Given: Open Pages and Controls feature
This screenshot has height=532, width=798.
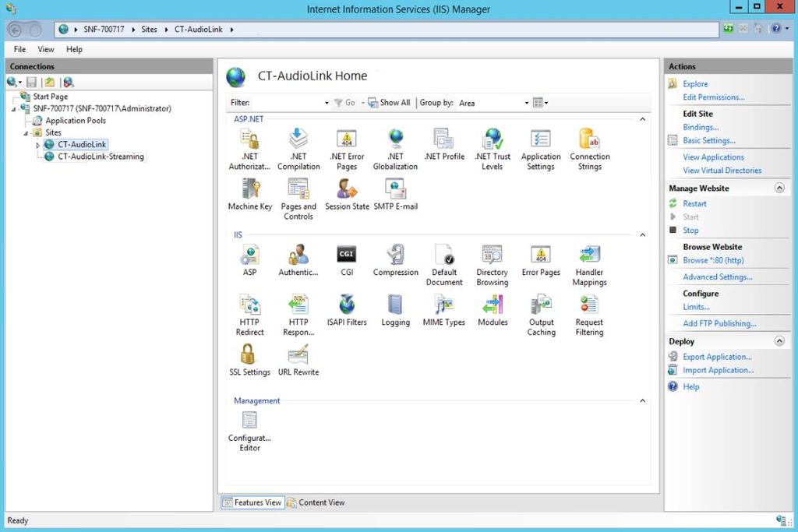Looking at the screenshot, I should (298, 199).
